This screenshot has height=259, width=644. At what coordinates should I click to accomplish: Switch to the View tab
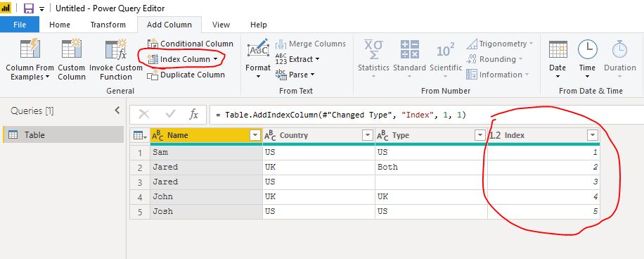(221, 25)
